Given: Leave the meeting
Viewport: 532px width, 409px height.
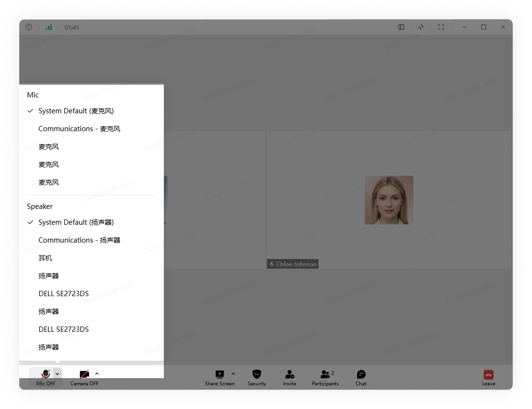Looking at the screenshot, I should click(489, 377).
